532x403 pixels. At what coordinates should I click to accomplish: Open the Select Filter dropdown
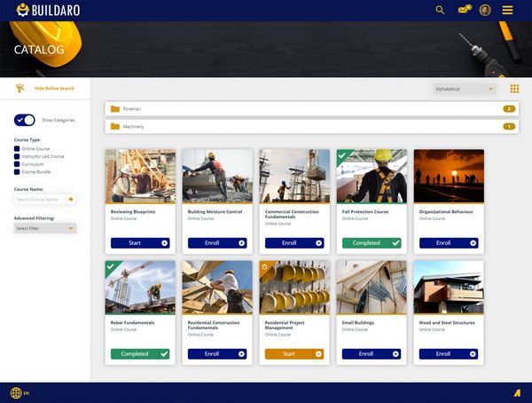click(45, 228)
